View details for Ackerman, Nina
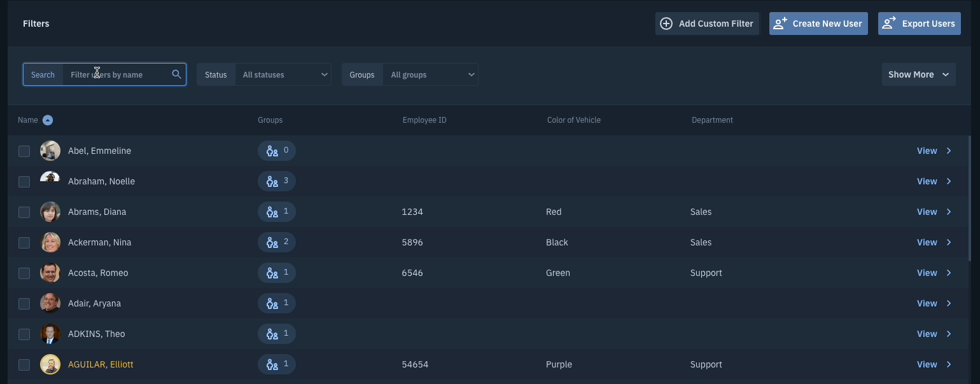The width and height of the screenshot is (980, 384). 934,242
